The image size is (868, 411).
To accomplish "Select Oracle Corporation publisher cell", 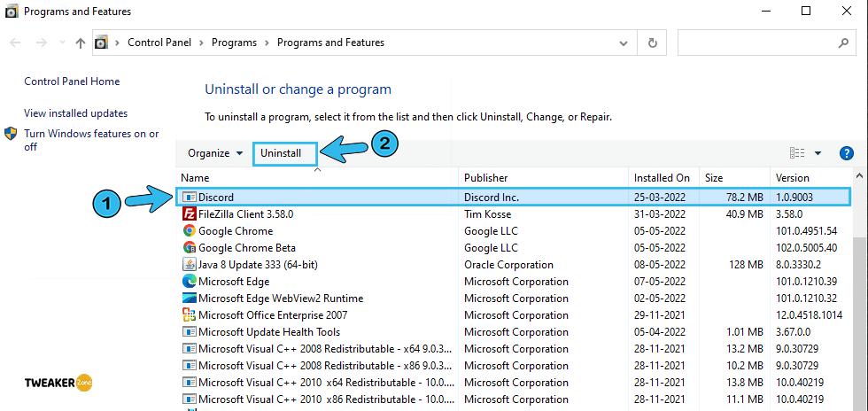I will point(508,265).
